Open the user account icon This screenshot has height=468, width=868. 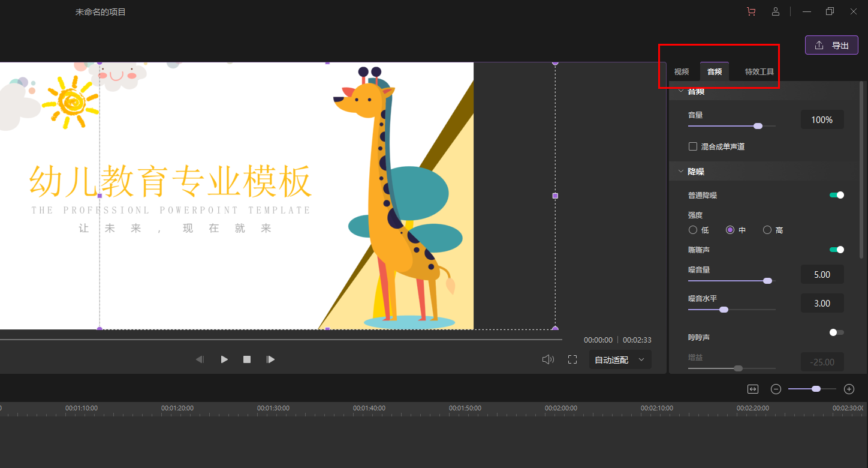point(776,11)
